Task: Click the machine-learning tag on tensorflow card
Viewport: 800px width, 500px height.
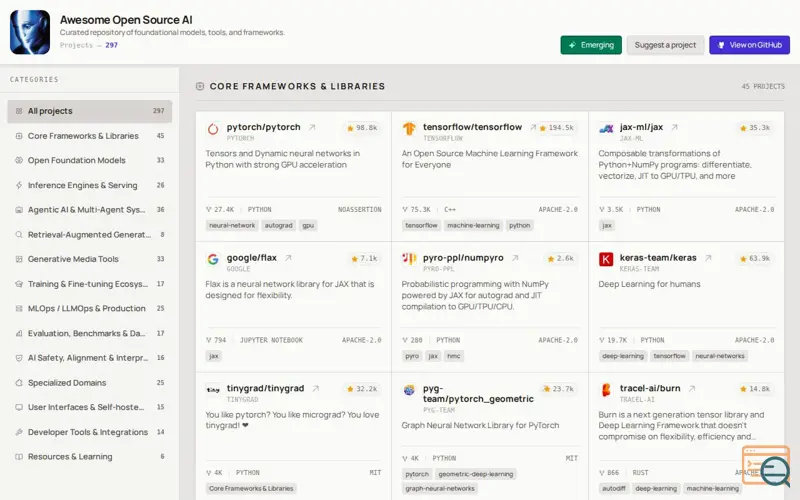Action: pos(473,226)
